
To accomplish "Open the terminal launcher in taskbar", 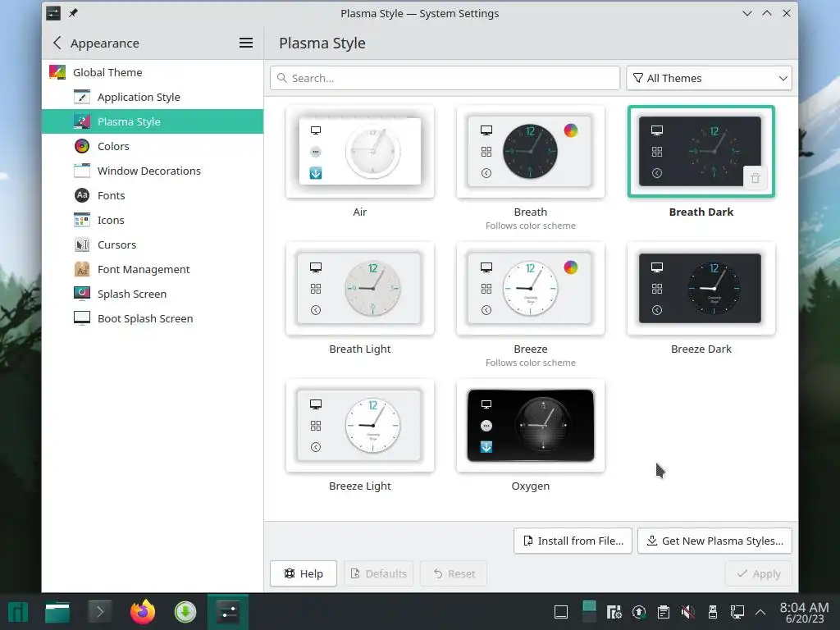I will [x=99, y=612].
